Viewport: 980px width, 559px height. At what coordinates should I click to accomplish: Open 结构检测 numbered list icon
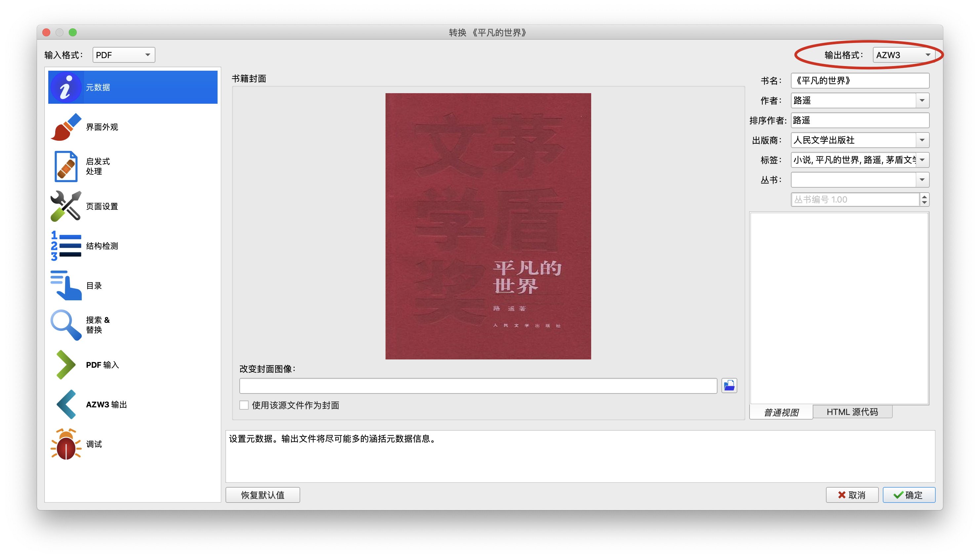pos(66,246)
